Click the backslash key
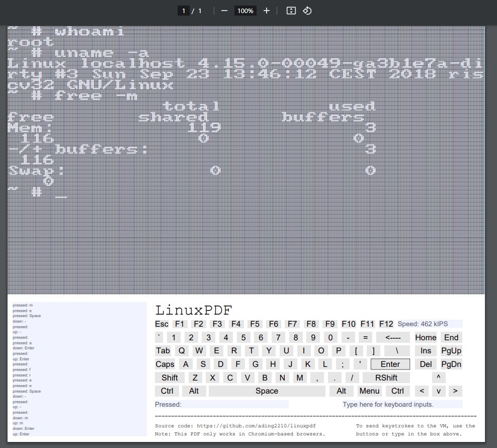 click(397, 350)
